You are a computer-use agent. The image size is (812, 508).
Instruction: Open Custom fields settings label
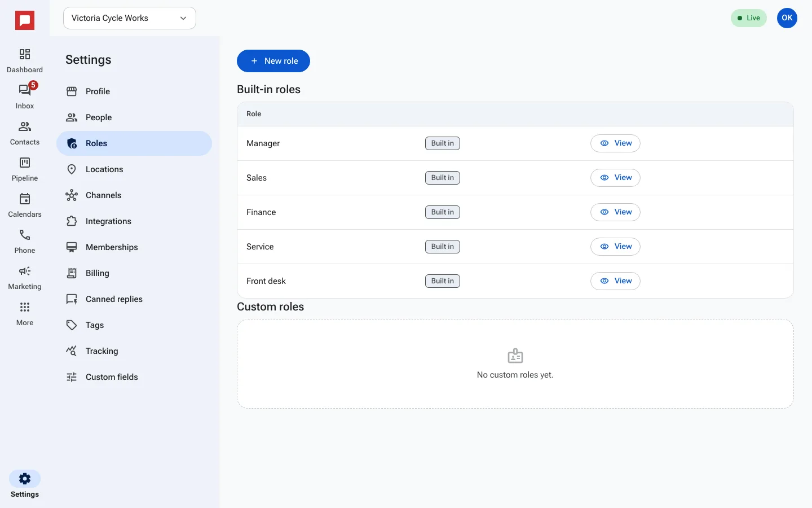click(x=112, y=377)
